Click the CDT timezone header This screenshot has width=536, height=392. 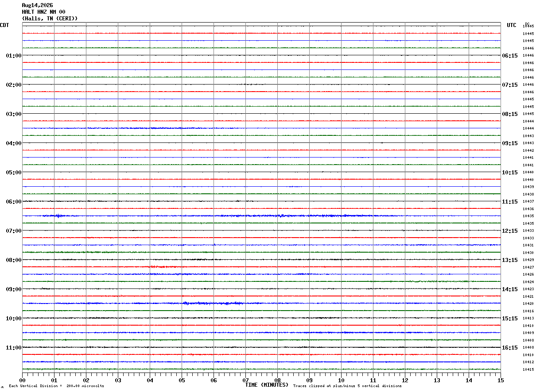point(4,25)
